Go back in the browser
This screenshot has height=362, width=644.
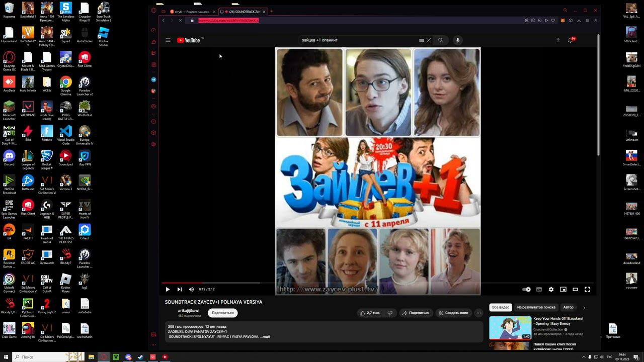pyautogui.click(x=164, y=21)
